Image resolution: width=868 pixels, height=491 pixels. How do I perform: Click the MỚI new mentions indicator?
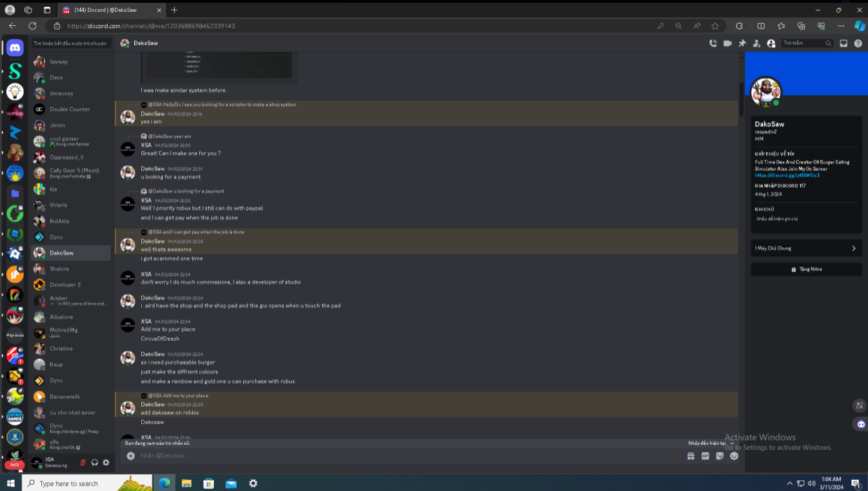[14, 464]
